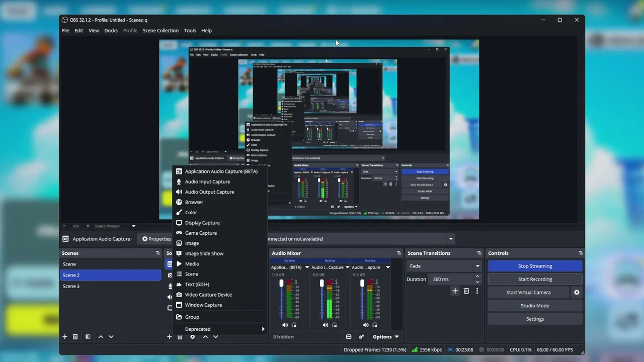
Task: Remove selected scene with trash icon
Action: tap(75, 337)
